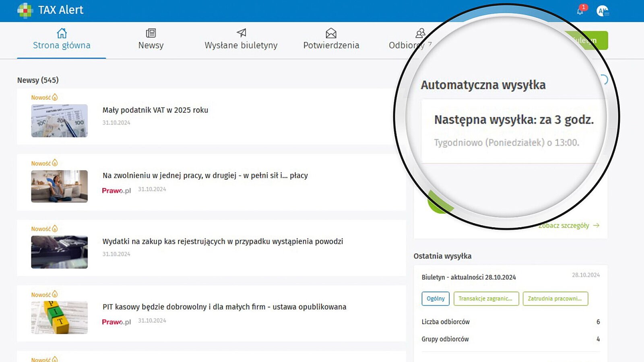
Task: Select the Transakcje zagranic... tag
Action: pyautogui.click(x=486, y=298)
